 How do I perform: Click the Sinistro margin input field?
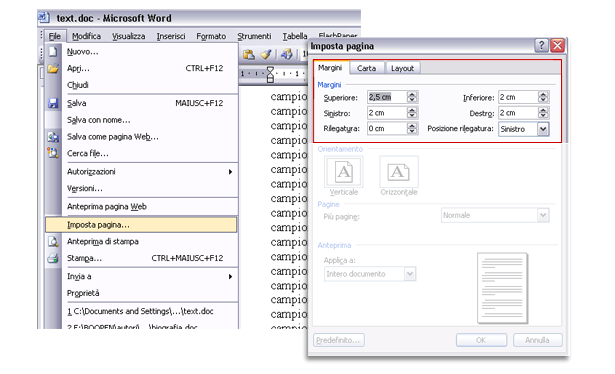point(387,113)
